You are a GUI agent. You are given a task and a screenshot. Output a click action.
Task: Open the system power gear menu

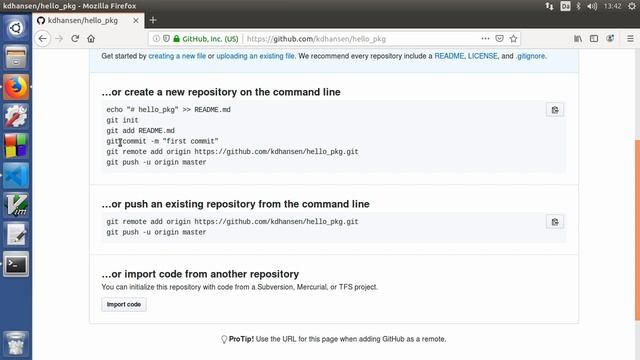tap(632, 6)
